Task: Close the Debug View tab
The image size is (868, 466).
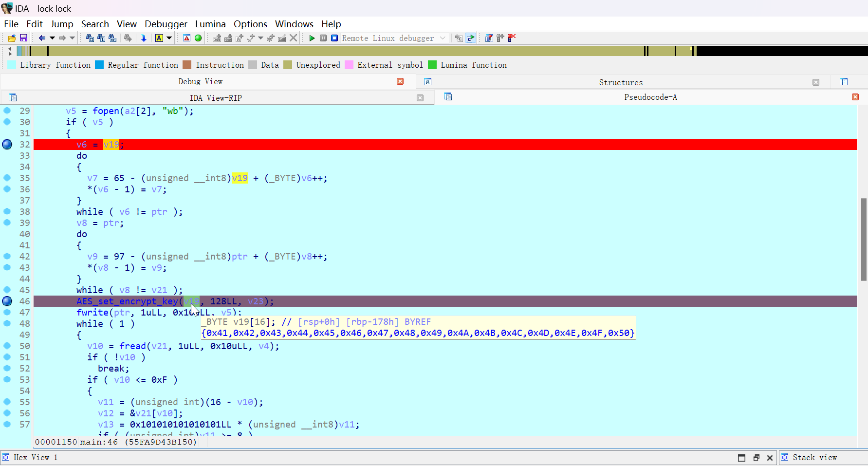Action: [x=400, y=81]
